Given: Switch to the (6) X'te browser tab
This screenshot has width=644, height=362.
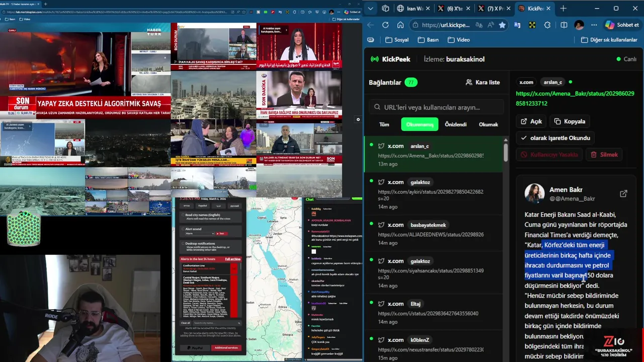Looking at the screenshot, I should [x=453, y=9].
